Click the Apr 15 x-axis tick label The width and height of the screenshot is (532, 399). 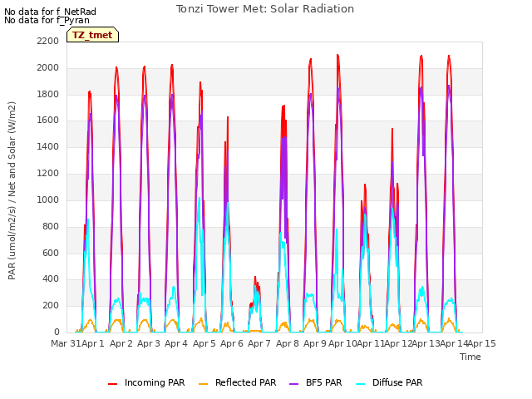[x=482, y=343]
